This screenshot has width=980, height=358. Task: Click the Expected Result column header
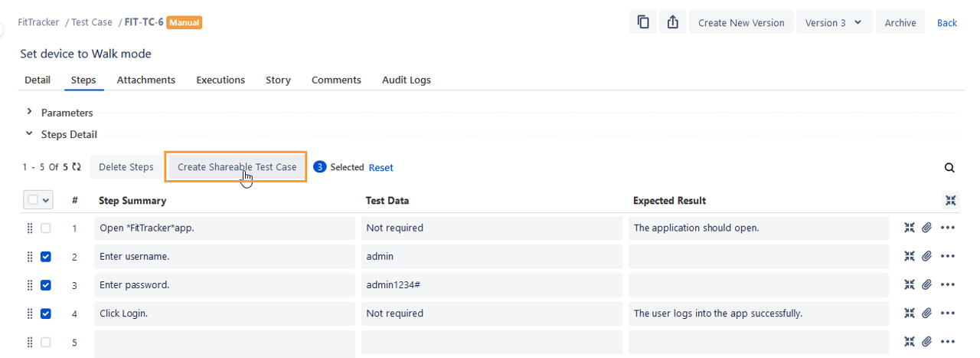[x=669, y=200]
